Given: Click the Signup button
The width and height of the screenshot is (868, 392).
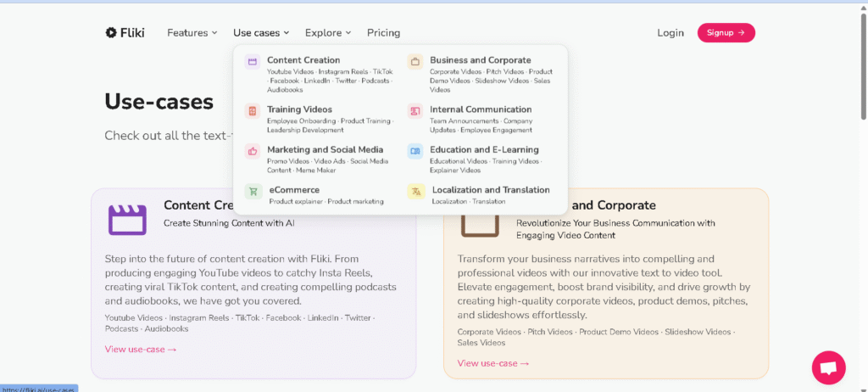Looking at the screenshot, I should pos(726,33).
